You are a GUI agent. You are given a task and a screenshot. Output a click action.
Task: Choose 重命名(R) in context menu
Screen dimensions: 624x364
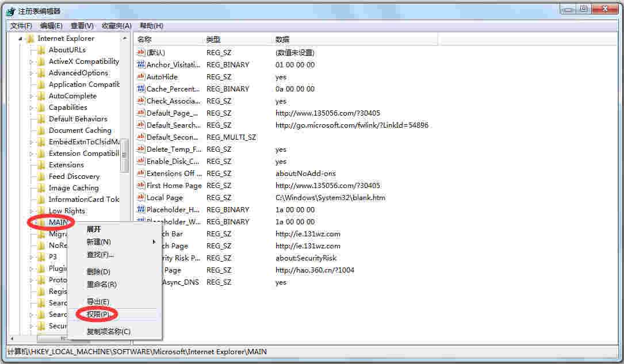(x=115, y=285)
